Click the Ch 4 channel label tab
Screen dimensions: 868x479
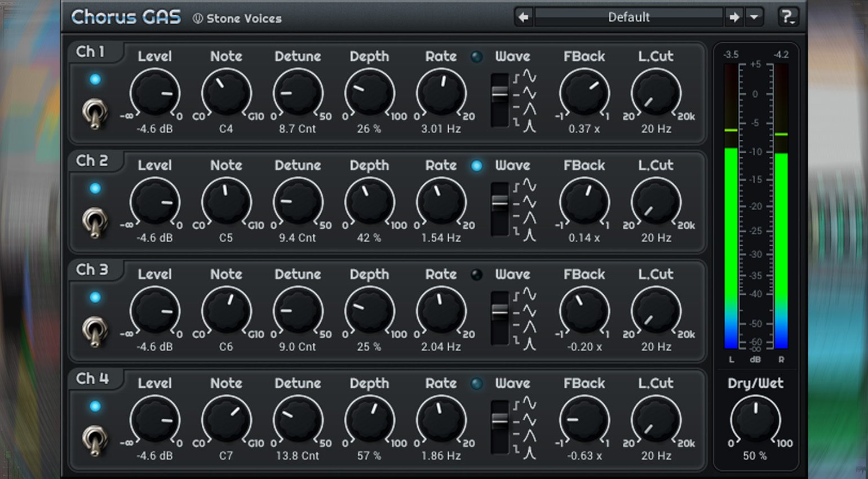[92, 379]
